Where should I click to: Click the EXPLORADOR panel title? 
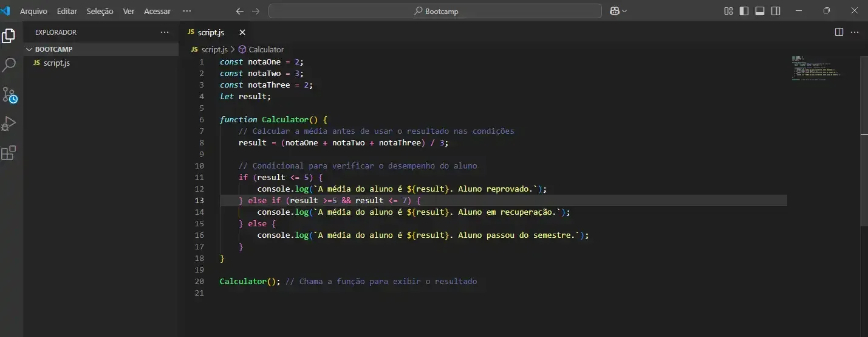[56, 32]
